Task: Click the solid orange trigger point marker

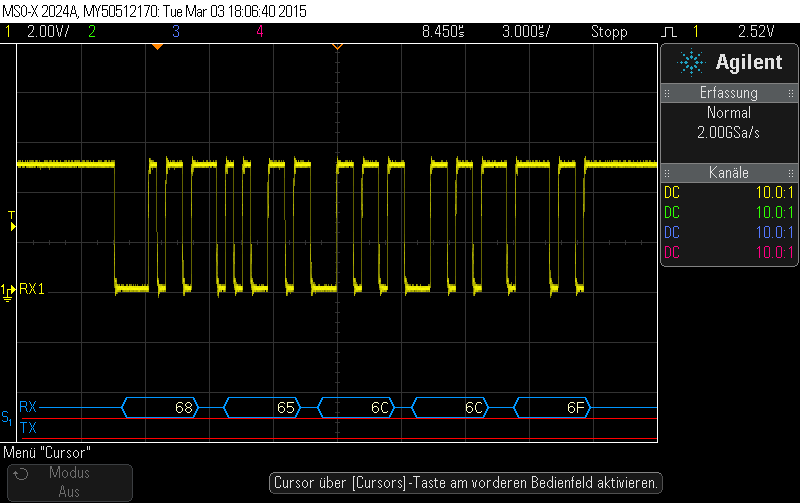Action: pos(158,46)
